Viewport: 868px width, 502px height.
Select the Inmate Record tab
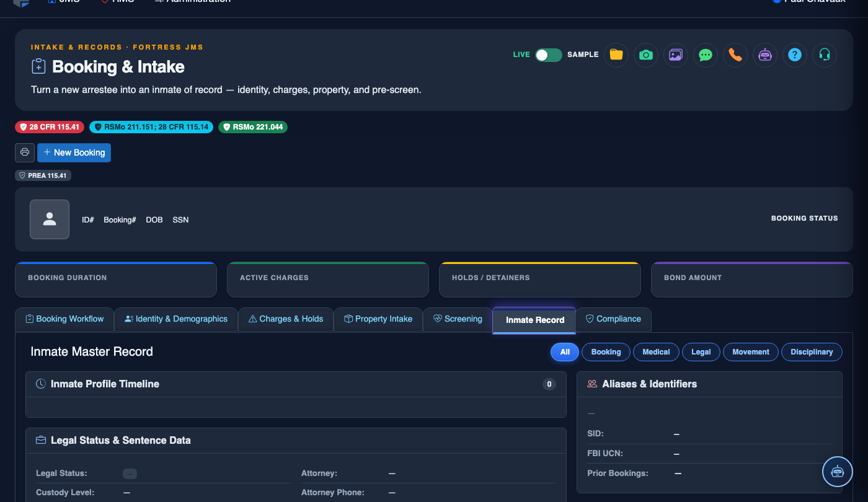(534, 320)
